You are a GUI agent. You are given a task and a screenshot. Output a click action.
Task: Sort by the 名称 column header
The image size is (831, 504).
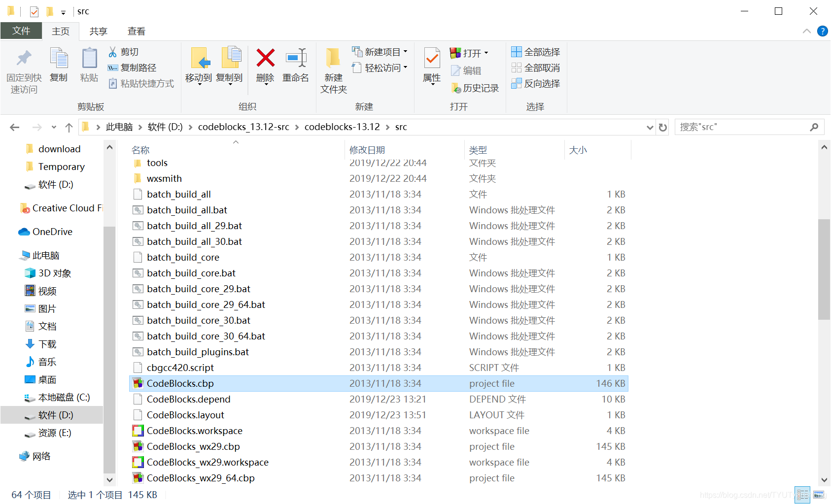pos(140,150)
